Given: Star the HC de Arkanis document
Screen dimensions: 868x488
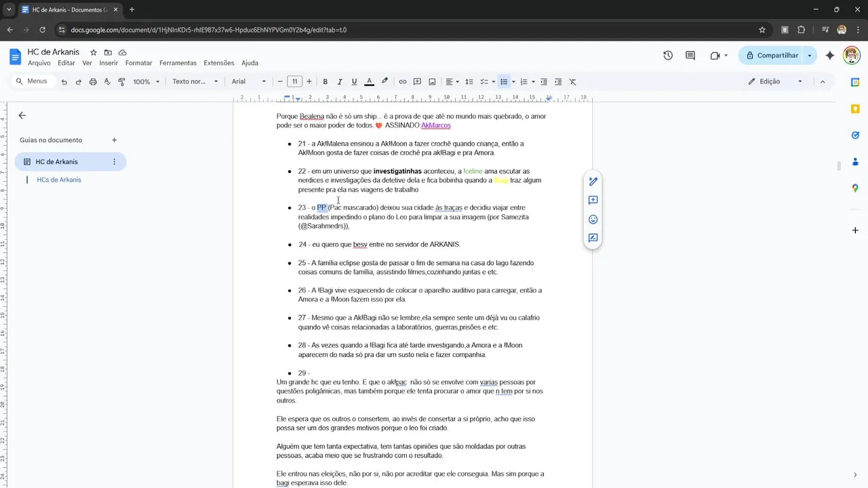Looking at the screenshot, I should (x=94, y=52).
